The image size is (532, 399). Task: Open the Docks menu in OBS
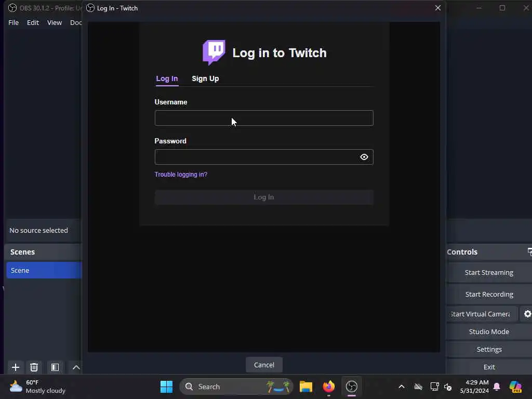[x=76, y=22]
